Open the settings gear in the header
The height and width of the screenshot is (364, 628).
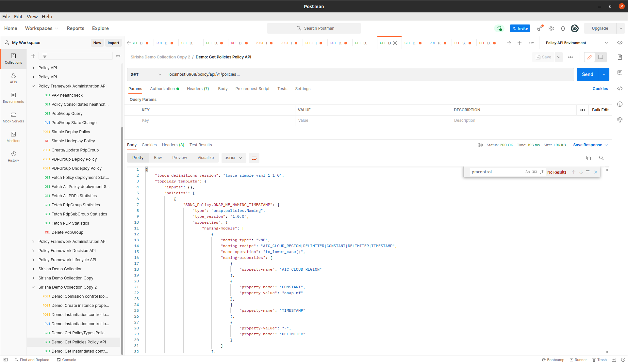click(x=551, y=28)
